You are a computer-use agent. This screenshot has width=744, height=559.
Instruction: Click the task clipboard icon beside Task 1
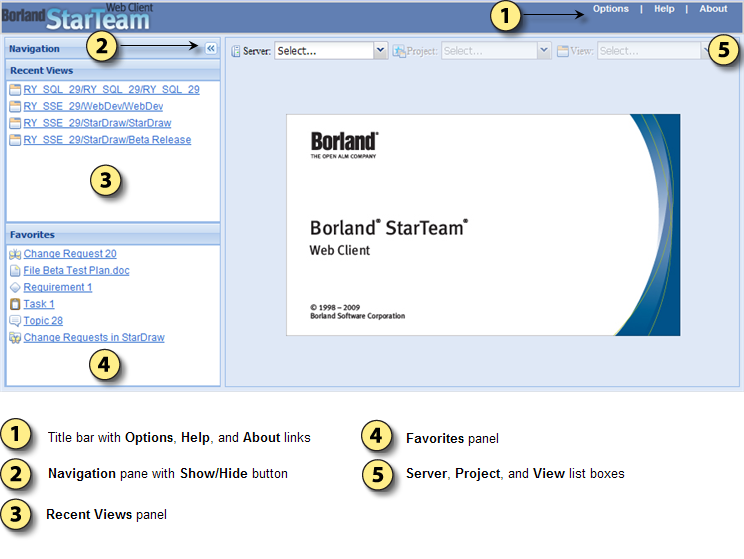[15, 304]
